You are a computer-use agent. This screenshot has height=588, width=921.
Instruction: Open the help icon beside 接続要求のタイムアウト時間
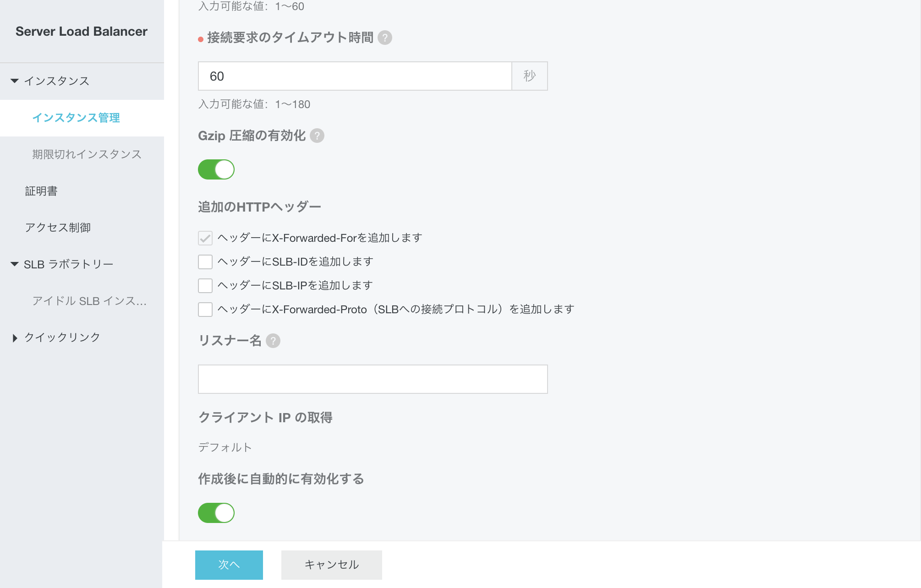(x=386, y=38)
